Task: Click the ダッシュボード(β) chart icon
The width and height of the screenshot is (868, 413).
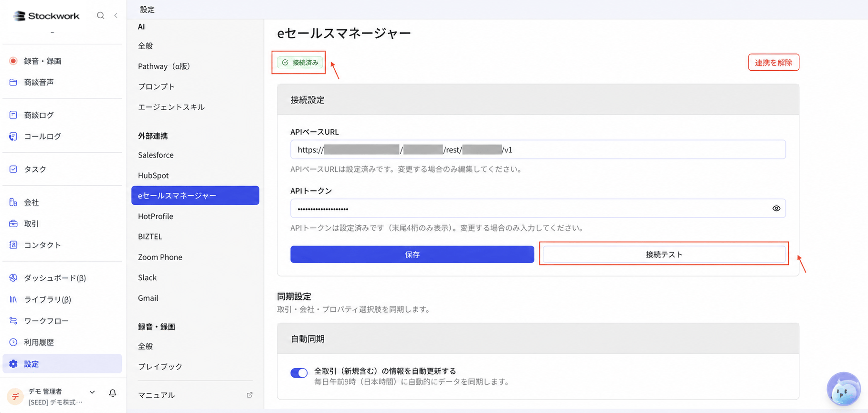Action: click(x=13, y=277)
